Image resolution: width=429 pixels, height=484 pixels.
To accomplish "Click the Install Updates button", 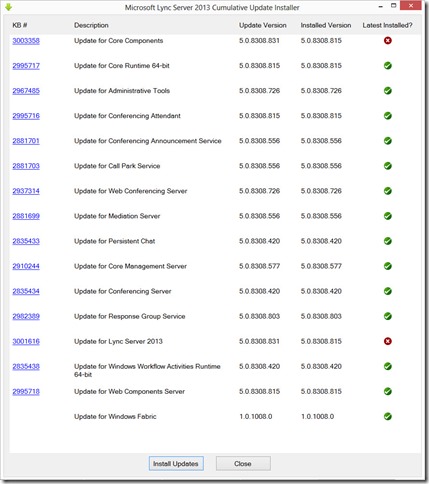I will pyautogui.click(x=176, y=464).
